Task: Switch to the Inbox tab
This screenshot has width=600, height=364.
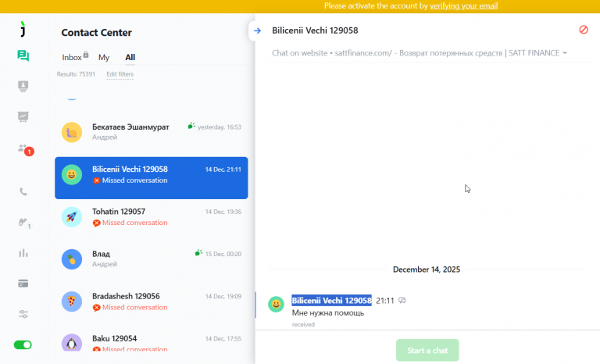Action: pyautogui.click(x=72, y=58)
